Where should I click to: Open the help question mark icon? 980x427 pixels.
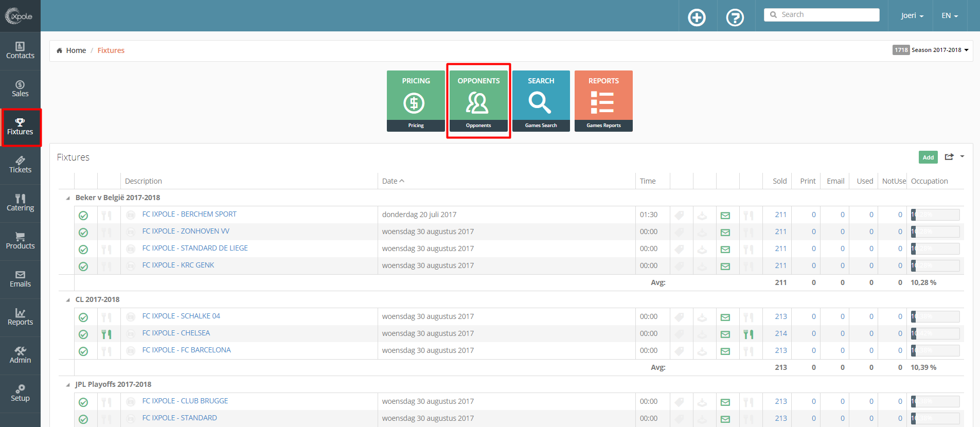point(735,17)
